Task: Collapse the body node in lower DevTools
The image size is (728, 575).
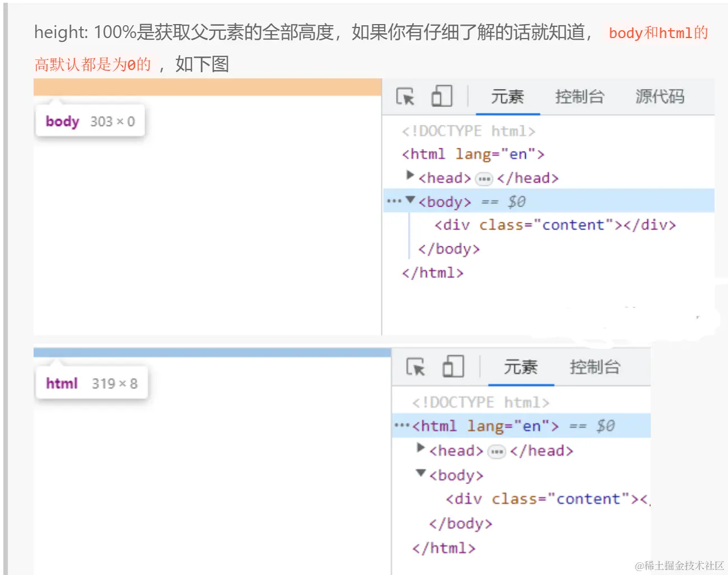Action: point(421,473)
